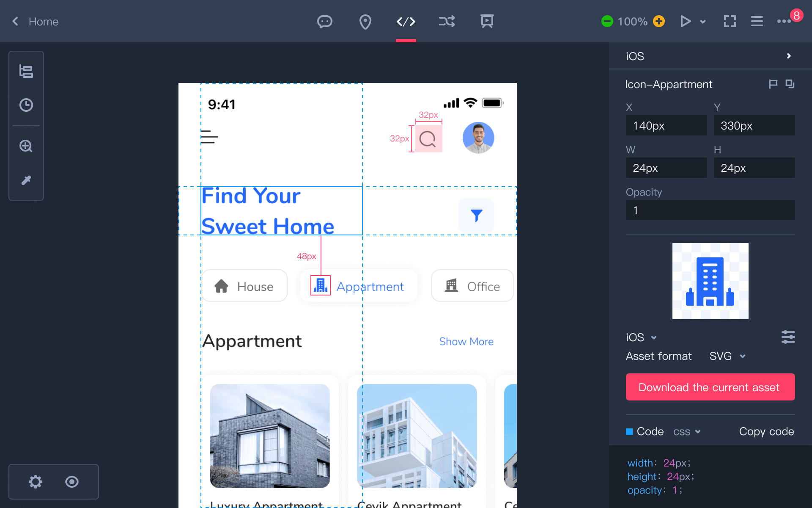Click the 9:41 status bar time
This screenshot has width=812, height=508.
tap(222, 105)
